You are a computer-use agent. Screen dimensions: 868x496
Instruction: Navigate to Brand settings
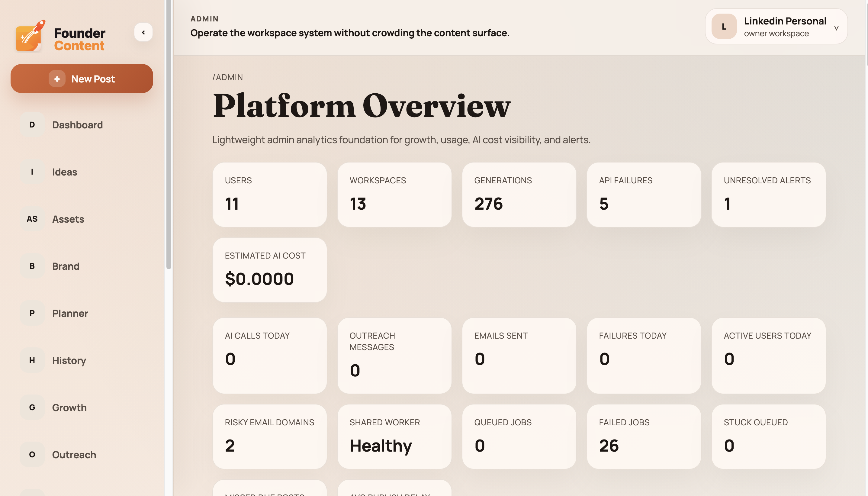pos(82,266)
